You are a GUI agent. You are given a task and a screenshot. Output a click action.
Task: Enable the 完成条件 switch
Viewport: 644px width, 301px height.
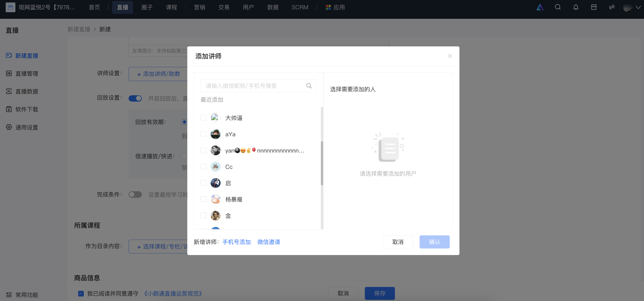pyautogui.click(x=135, y=195)
